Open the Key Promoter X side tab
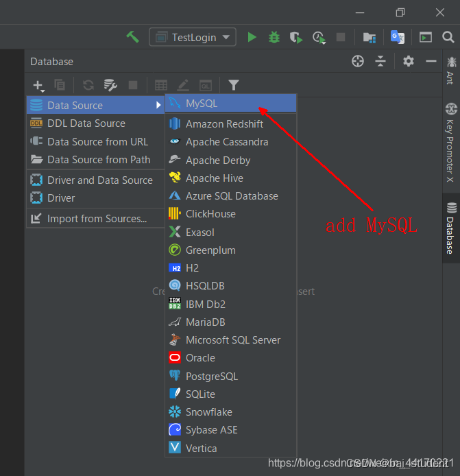 point(451,143)
